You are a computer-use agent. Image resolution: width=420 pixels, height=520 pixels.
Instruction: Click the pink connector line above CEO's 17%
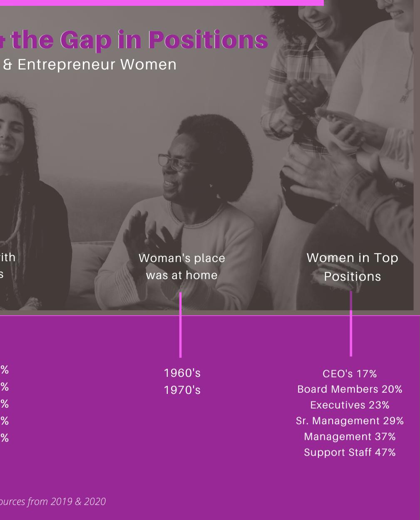click(x=351, y=323)
